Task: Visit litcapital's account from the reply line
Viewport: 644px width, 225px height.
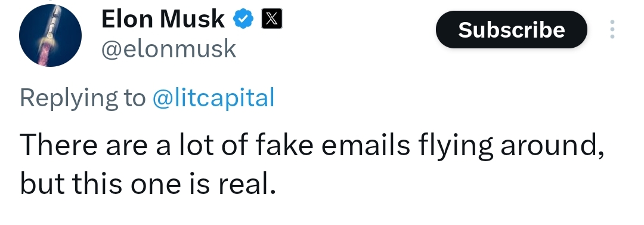Action: (213, 98)
